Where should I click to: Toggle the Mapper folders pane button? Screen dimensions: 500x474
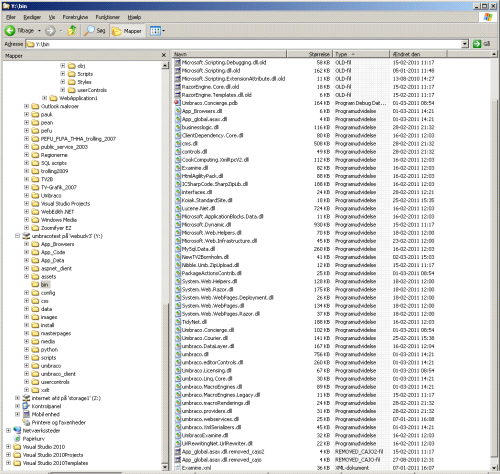click(x=127, y=31)
